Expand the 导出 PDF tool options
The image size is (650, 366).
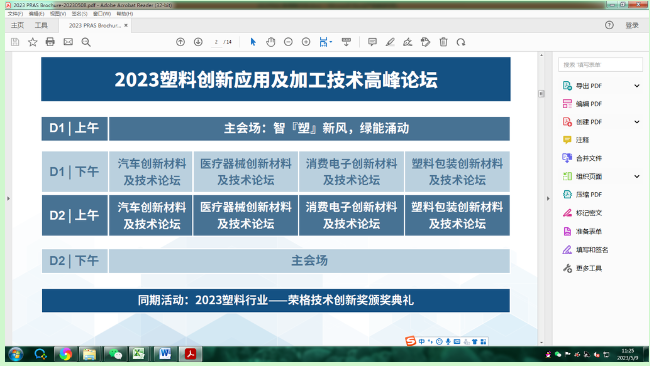pos(637,86)
